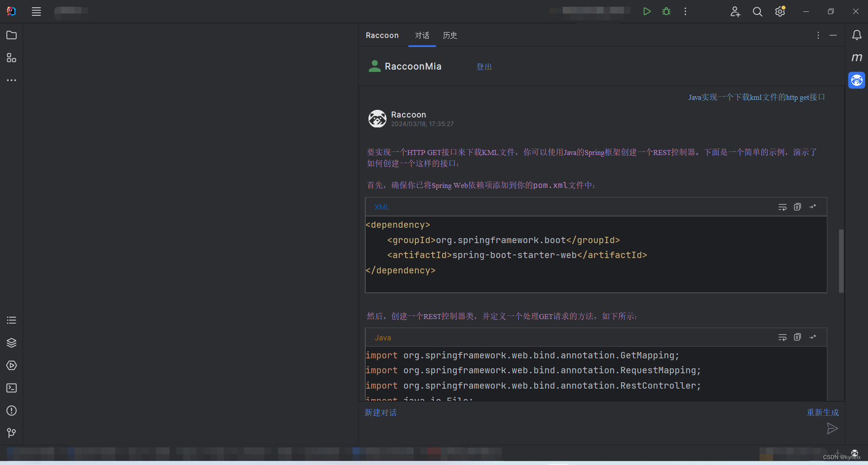Open Search Everywhere magnifier

(x=758, y=12)
